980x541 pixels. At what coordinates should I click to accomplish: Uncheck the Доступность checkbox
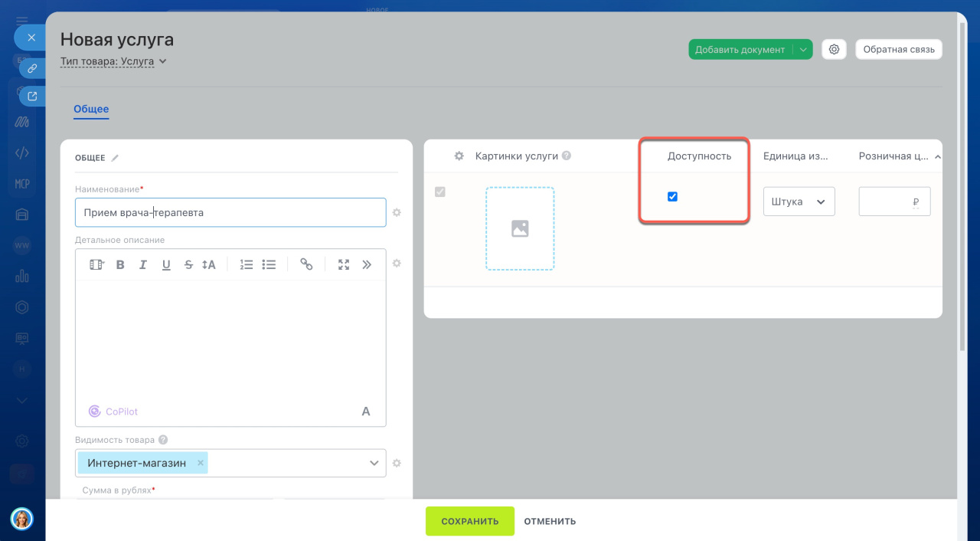click(672, 197)
